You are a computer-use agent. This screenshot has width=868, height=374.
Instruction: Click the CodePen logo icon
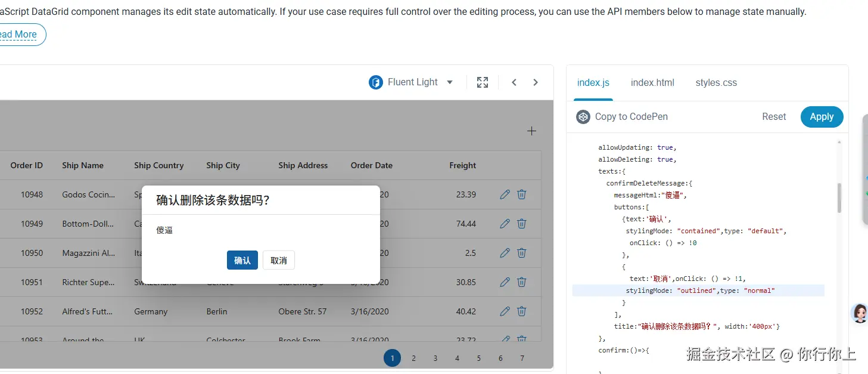tap(583, 117)
